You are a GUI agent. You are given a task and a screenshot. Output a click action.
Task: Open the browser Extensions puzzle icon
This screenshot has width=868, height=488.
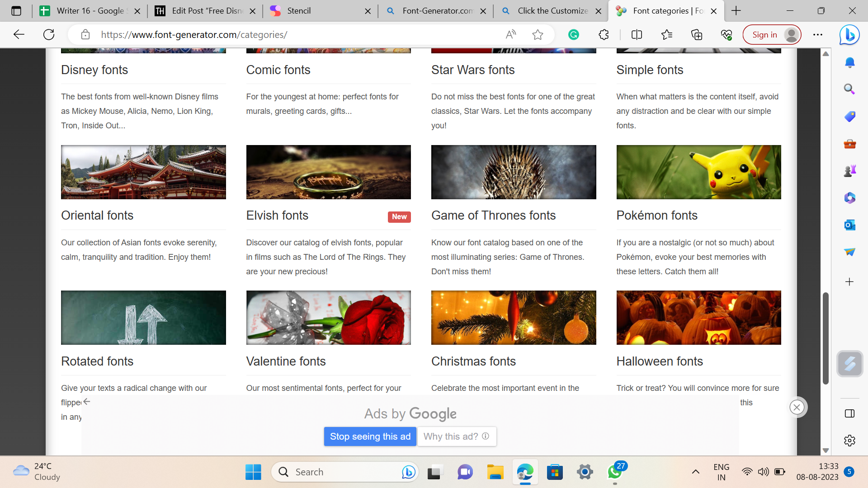604,34
